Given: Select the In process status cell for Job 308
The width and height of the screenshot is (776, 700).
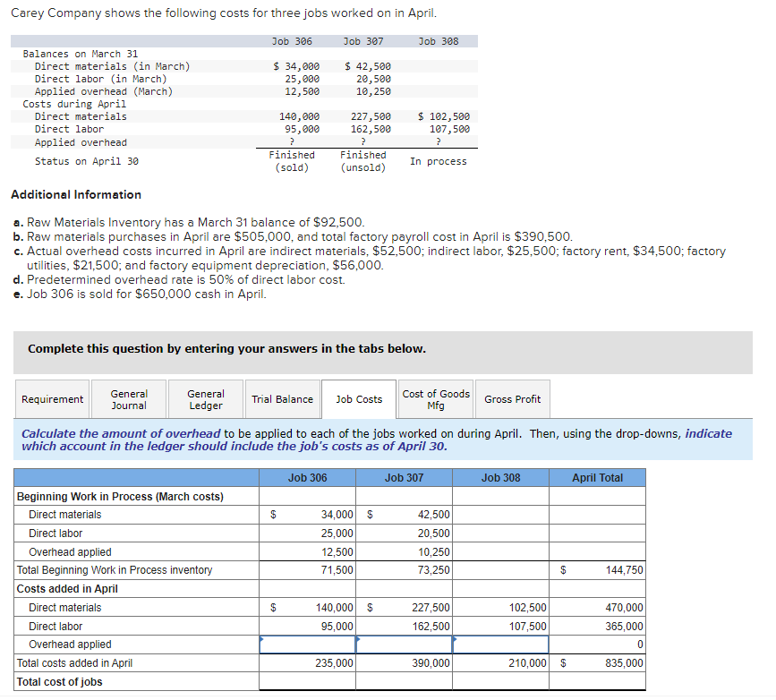Looking at the screenshot, I should pos(438,160).
